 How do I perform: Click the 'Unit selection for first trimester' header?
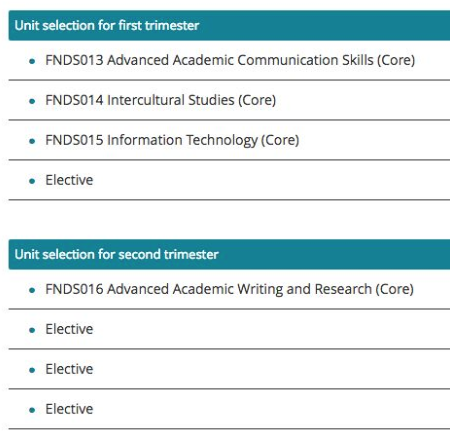229,25
